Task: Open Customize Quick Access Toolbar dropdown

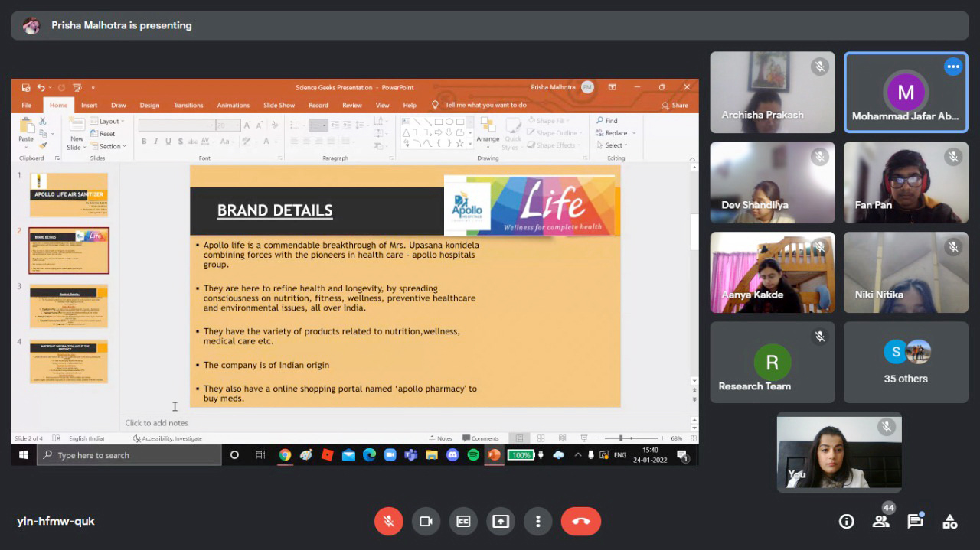Action: [93, 87]
